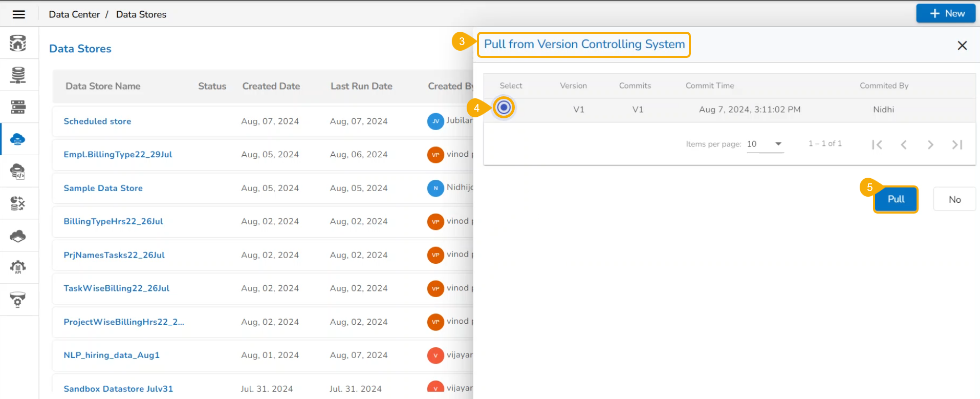Go to the previous page of versions
Image resolution: width=980 pixels, height=399 pixels.
click(x=904, y=144)
